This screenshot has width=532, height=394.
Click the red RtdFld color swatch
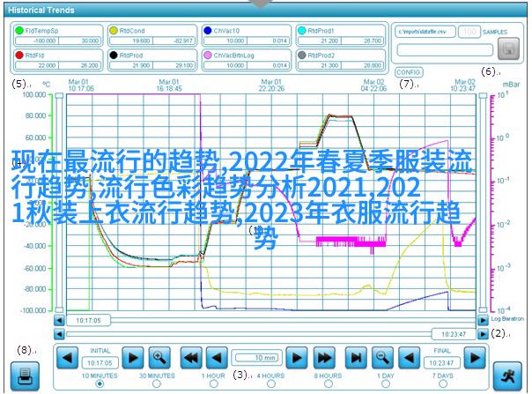pyautogui.click(x=19, y=55)
